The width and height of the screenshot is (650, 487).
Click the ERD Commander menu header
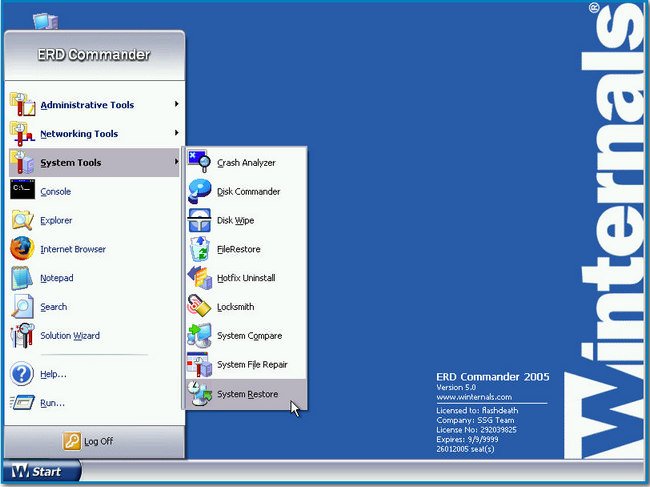(x=94, y=55)
